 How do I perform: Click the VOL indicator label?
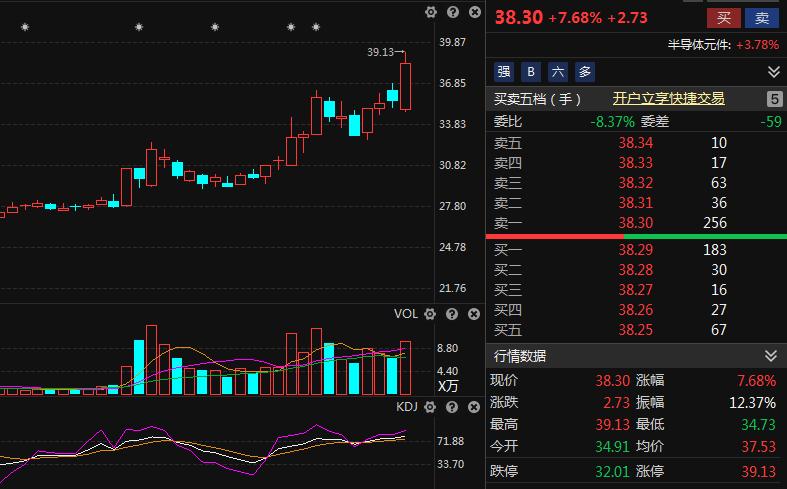tap(406, 314)
